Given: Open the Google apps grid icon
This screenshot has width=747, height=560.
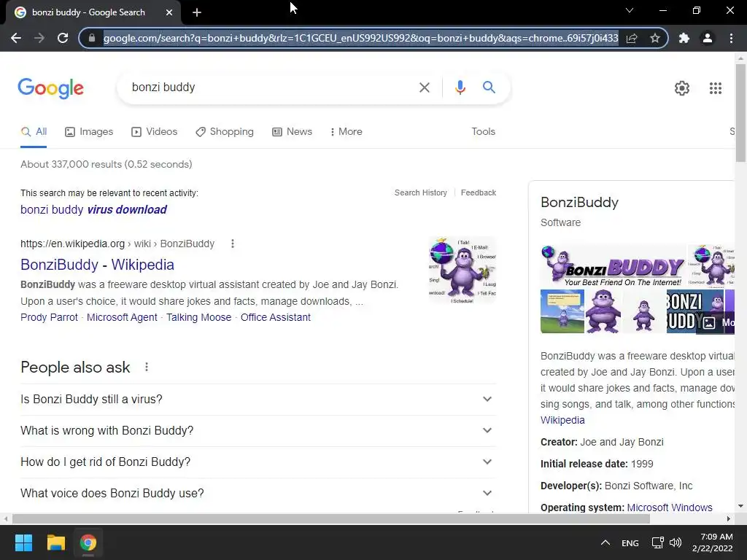Looking at the screenshot, I should (716, 88).
